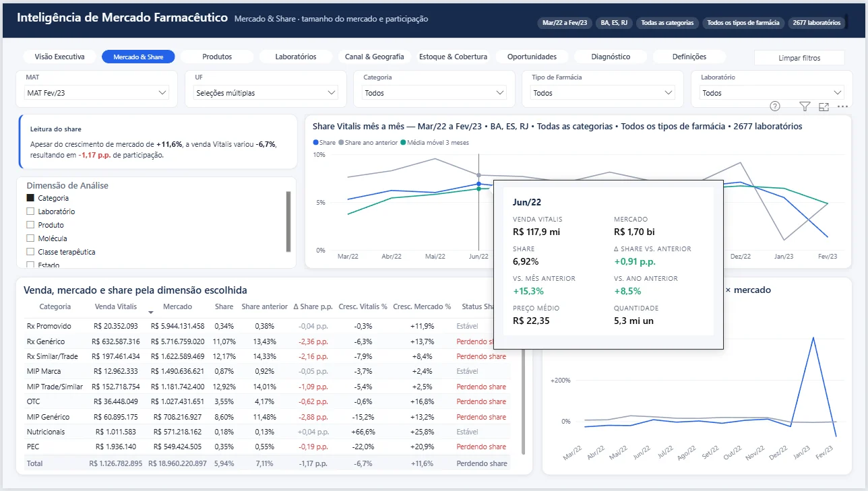Expand the Tipo de Farmácia dropdown
Viewport: 868px width, 491px height.
(x=602, y=93)
